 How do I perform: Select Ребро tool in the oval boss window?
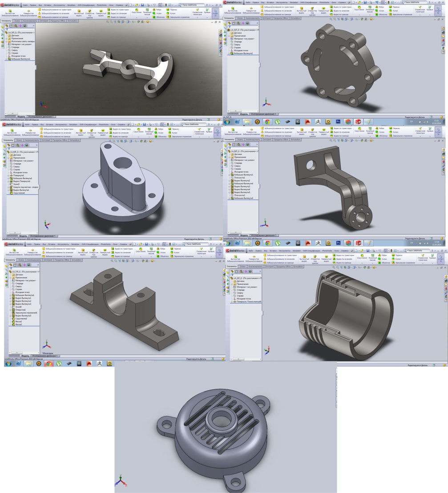tap(159, 129)
